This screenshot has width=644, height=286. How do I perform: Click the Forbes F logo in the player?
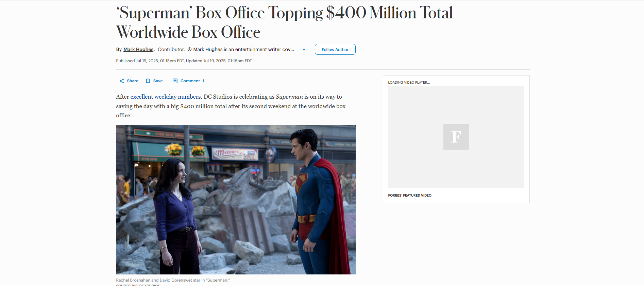click(x=456, y=137)
